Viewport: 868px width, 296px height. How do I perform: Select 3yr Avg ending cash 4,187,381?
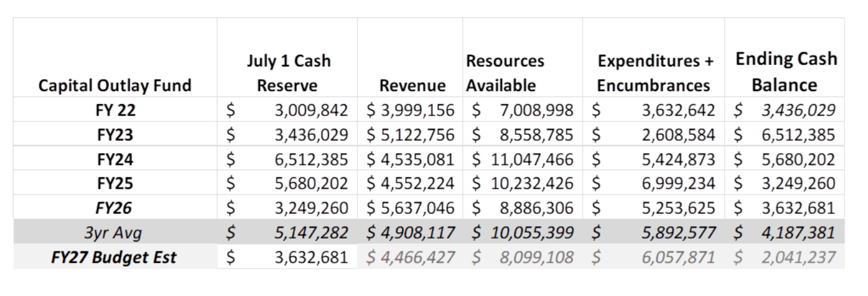[x=799, y=233]
